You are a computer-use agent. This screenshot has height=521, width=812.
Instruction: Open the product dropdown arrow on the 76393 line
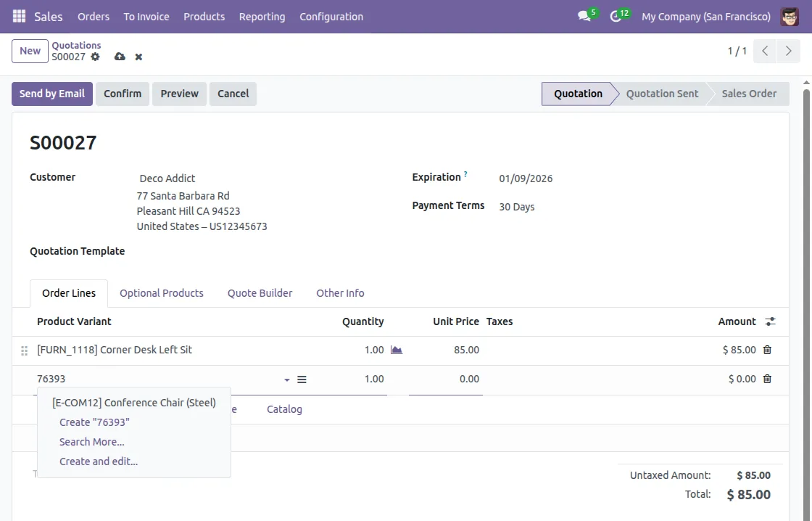pyautogui.click(x=286, y=380)
